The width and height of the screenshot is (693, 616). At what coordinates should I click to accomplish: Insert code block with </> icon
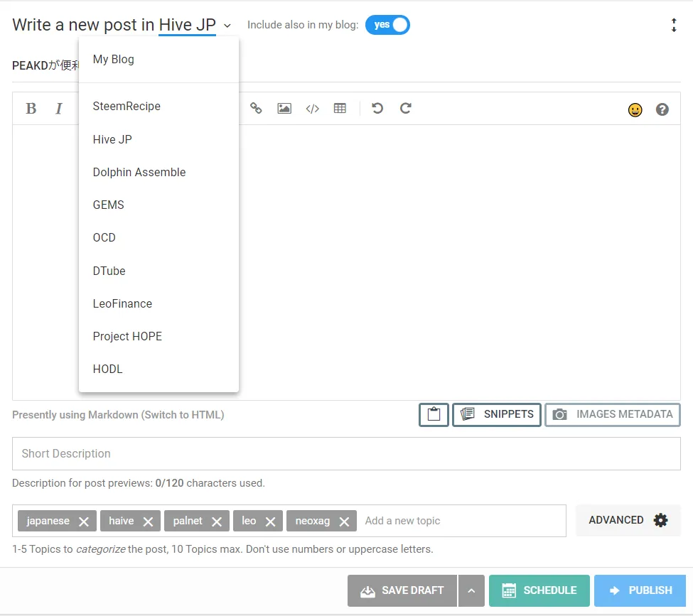pyautogui.click(x=312, y=108)
